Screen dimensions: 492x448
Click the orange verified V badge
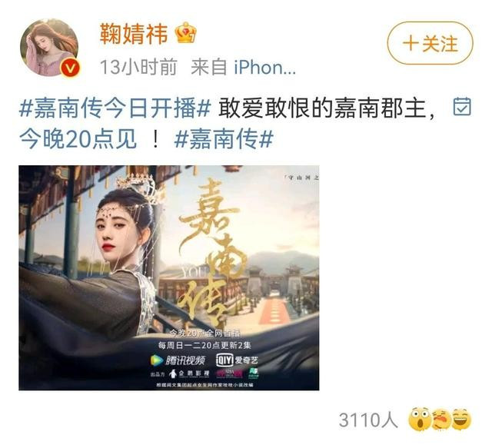coord(70,68)
